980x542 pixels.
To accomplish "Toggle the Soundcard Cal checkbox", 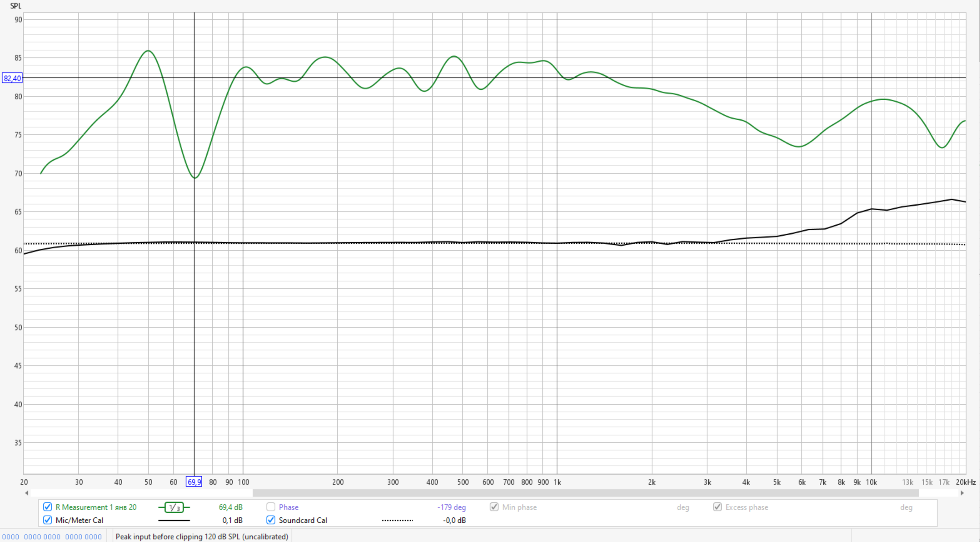I will (x=271, y=520).
